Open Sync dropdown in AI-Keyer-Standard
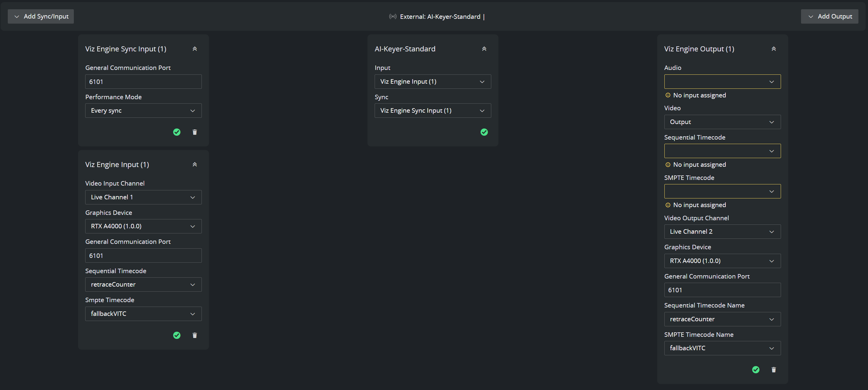 (x=432, y=111)
